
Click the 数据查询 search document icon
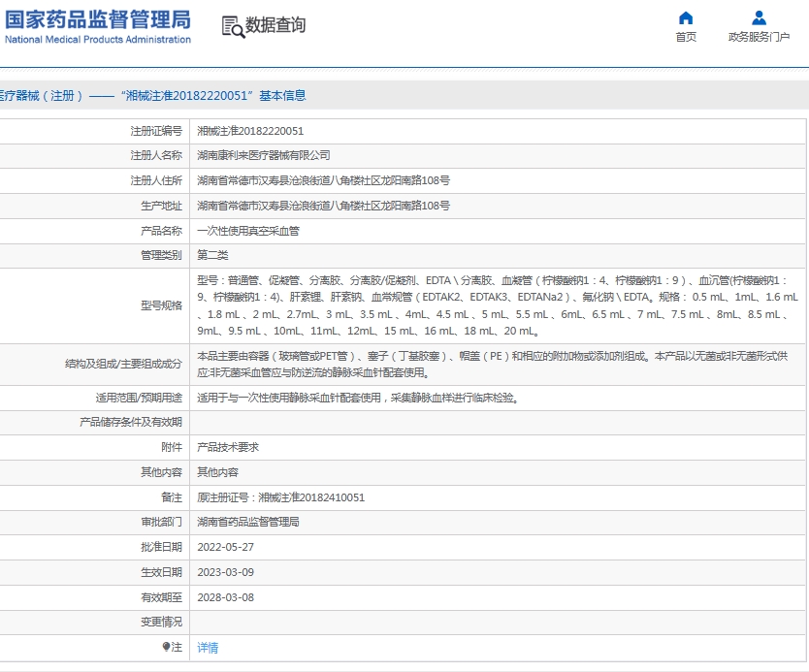point(233,27)
